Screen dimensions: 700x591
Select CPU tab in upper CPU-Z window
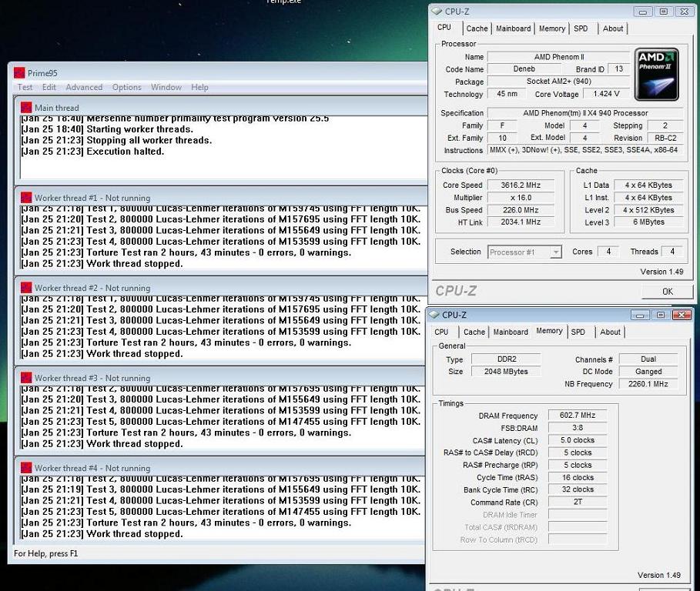(x=444, y=27)
